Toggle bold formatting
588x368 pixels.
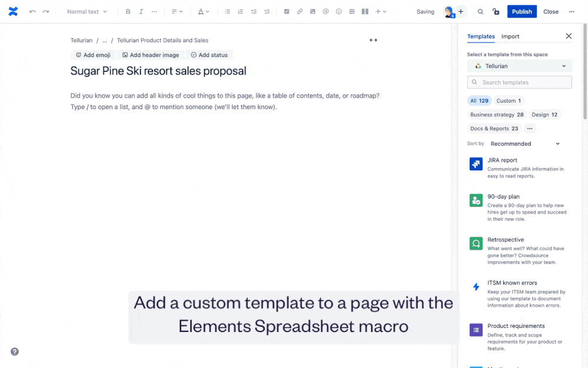[x=128, y=11]
